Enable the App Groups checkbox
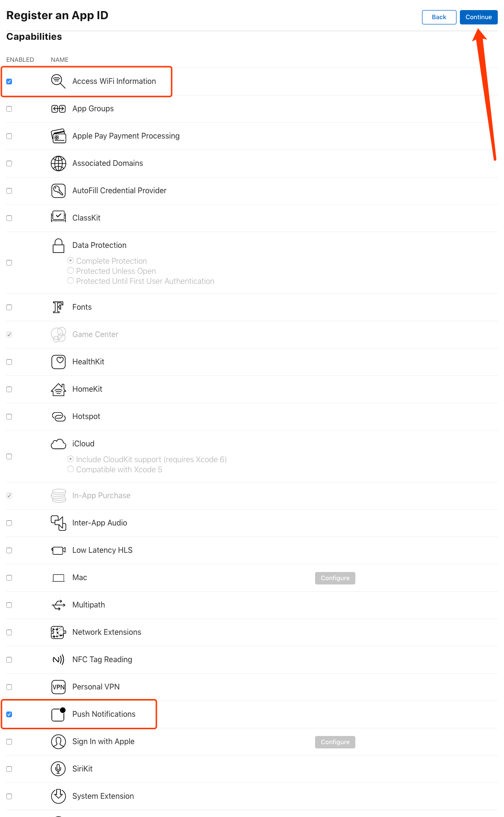The width and height of the screenshot is (504, 817). coord(9,109)
